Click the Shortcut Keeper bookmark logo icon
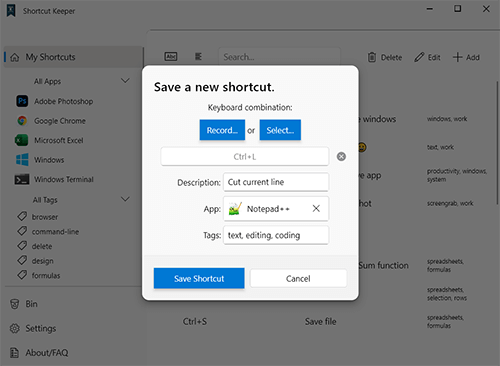 tap(11, 10)
